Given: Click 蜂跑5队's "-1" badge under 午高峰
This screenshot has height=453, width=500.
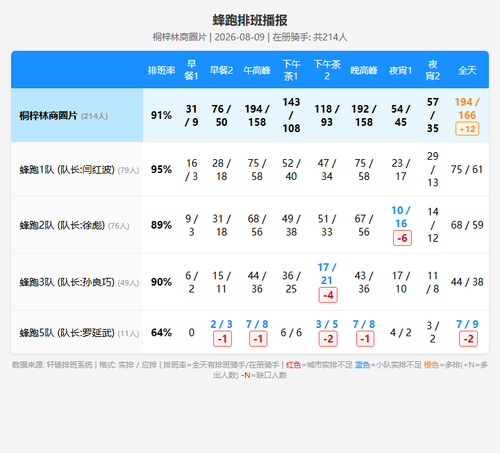Looking at the screenshot, I should 258,339.
